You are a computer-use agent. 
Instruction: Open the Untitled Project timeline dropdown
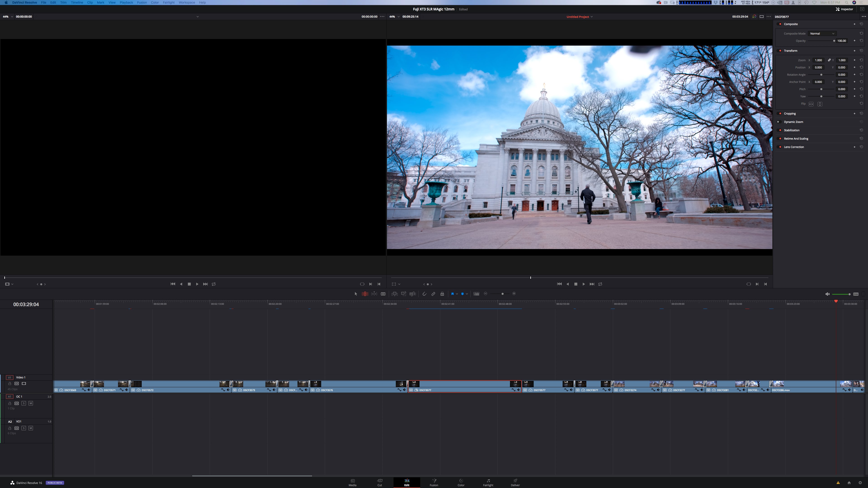pos(580,16)
